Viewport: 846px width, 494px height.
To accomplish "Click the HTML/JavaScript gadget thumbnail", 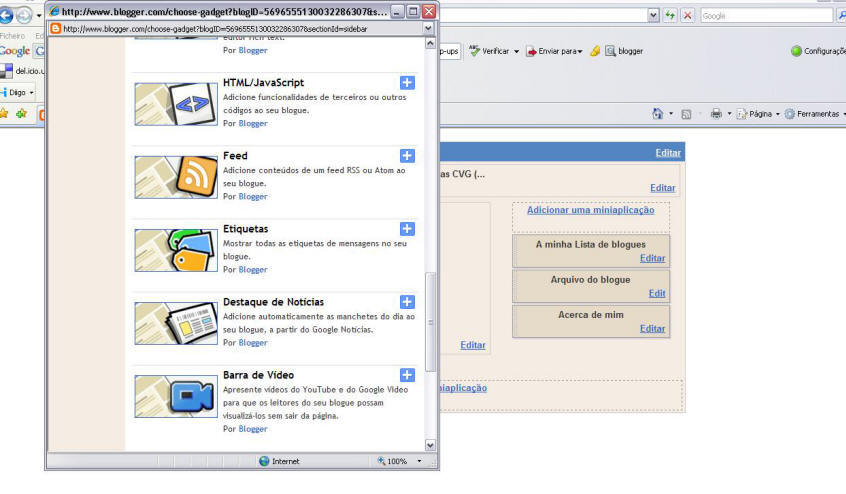I will [176, 104].
